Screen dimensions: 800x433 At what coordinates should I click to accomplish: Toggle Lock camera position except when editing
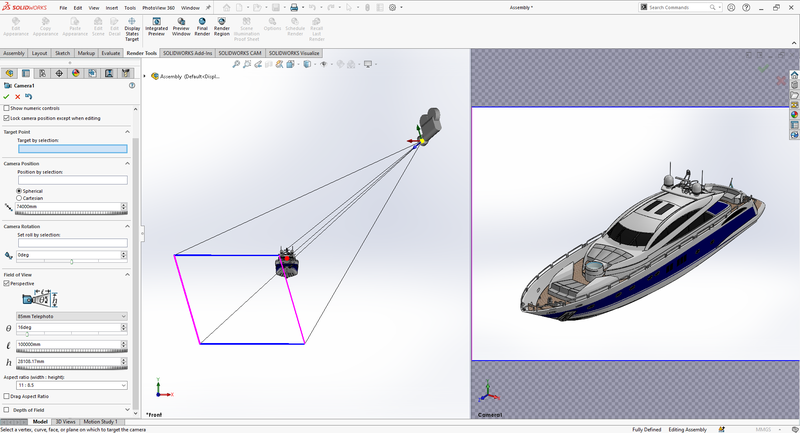point(7,118)
